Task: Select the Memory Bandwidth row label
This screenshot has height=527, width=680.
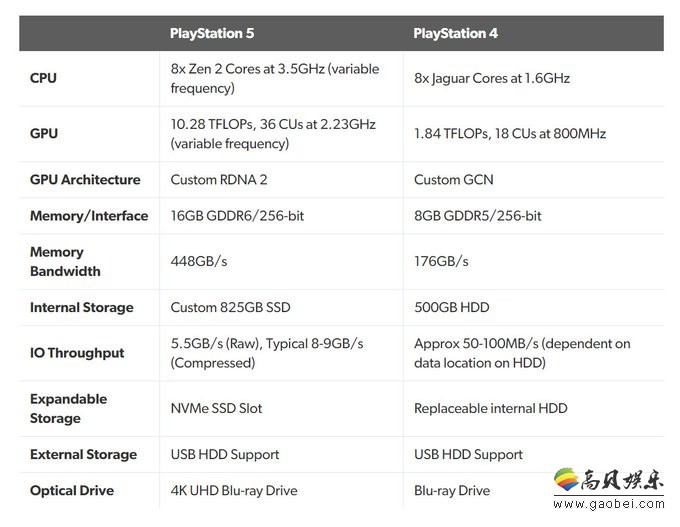Action: point(65,262)
